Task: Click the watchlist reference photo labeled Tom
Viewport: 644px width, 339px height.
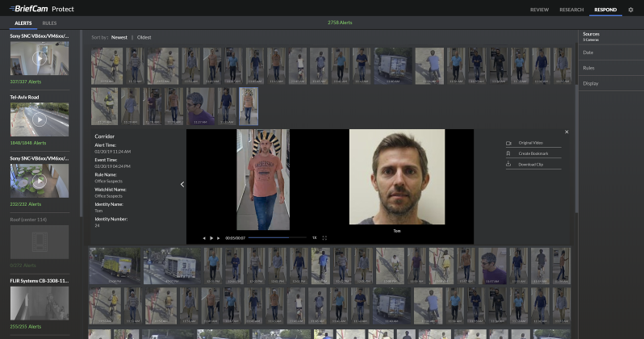Action: click(x=397, y=177)
